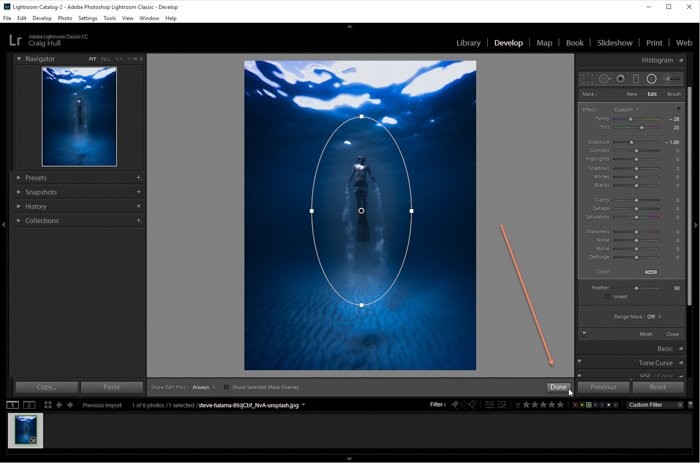Hide the top module picker panel arrow

tap(350, 27)
